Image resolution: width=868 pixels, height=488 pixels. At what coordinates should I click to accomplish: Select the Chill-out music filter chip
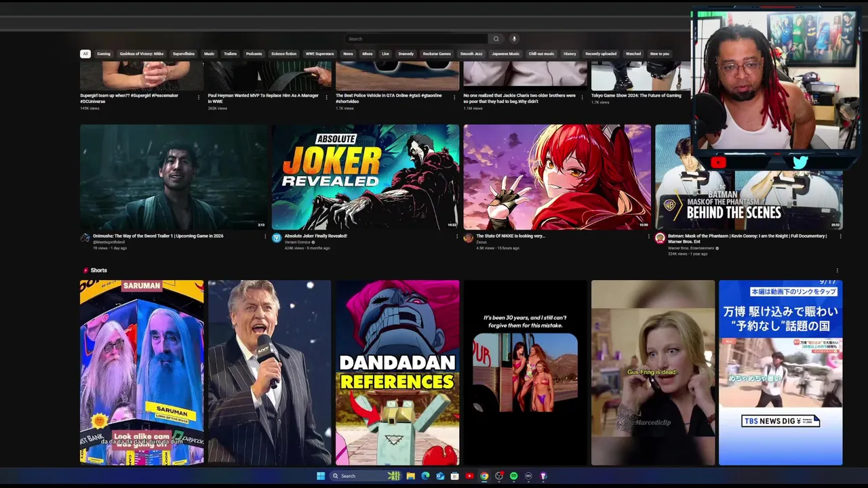click(542, 54)
